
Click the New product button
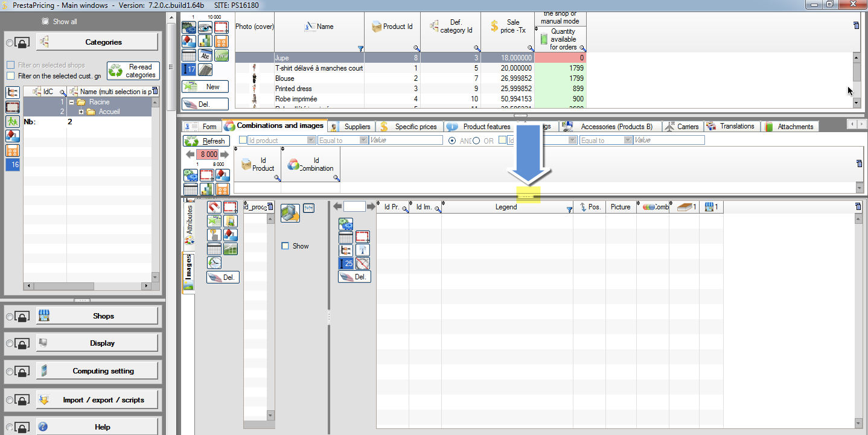point(205,87)
